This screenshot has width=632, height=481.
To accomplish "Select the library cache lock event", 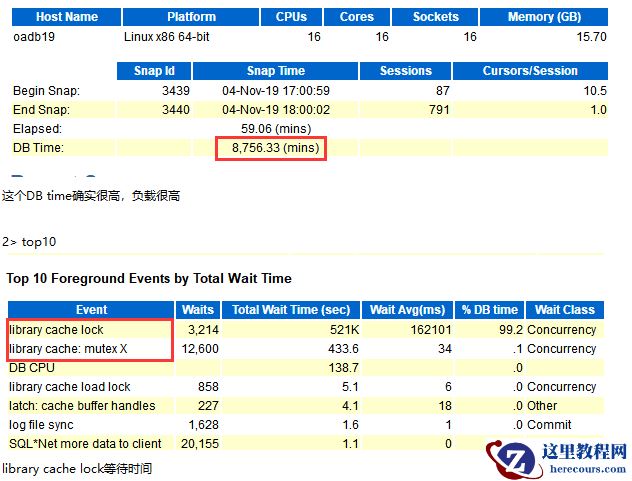I will click(56, 330).
